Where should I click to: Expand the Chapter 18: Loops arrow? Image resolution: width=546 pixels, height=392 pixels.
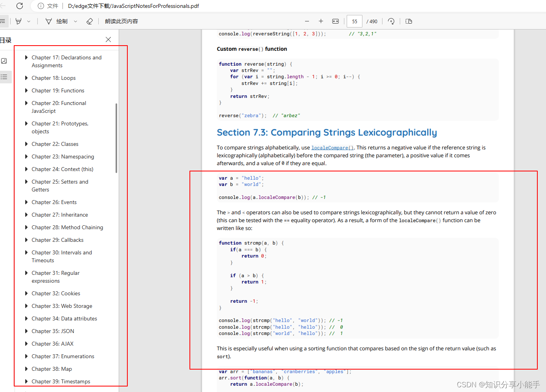coord(26,78)
